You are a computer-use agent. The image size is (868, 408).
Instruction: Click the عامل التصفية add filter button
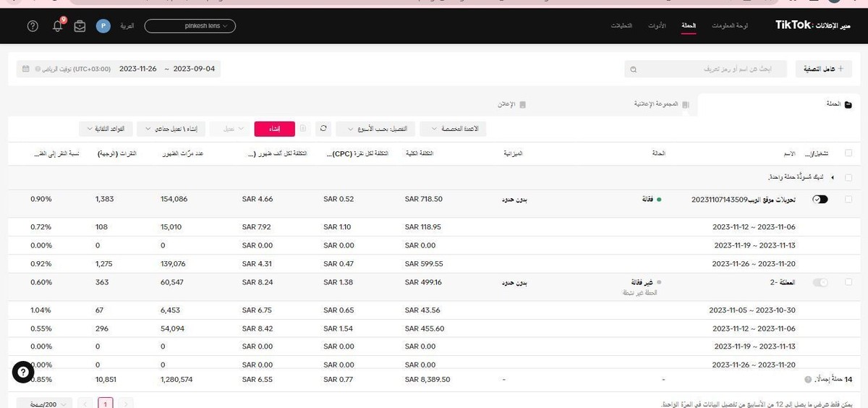pos(824,69)
